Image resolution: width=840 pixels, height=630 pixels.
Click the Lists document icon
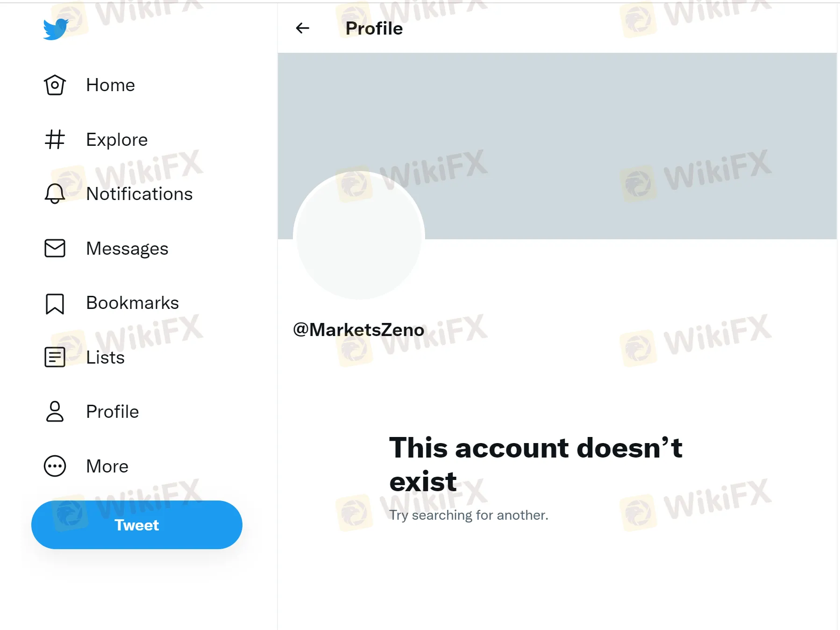tap(55, 358)
